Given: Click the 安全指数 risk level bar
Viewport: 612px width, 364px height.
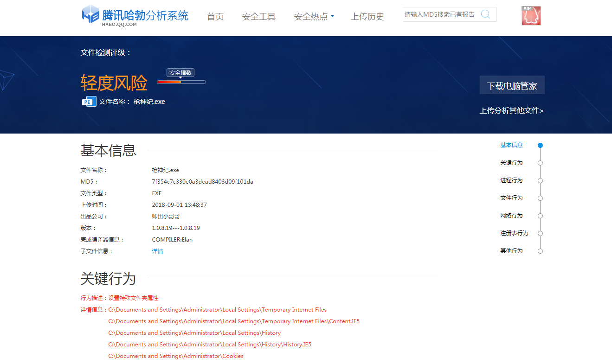Looking at the screenshot, I should click(181, 82).
